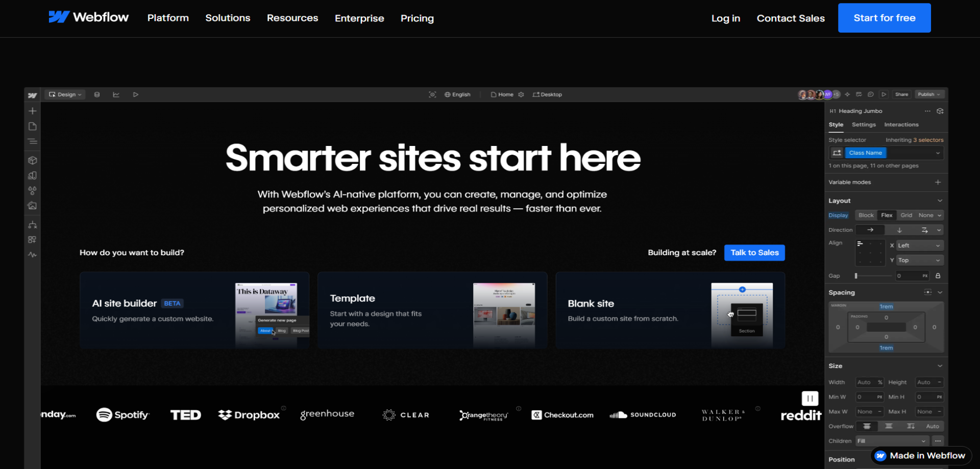Viewport: 980px width, 469px height.
Task: Open the Add elements panel plus icon
Action: pyautogui.click(x=32, y=111)
